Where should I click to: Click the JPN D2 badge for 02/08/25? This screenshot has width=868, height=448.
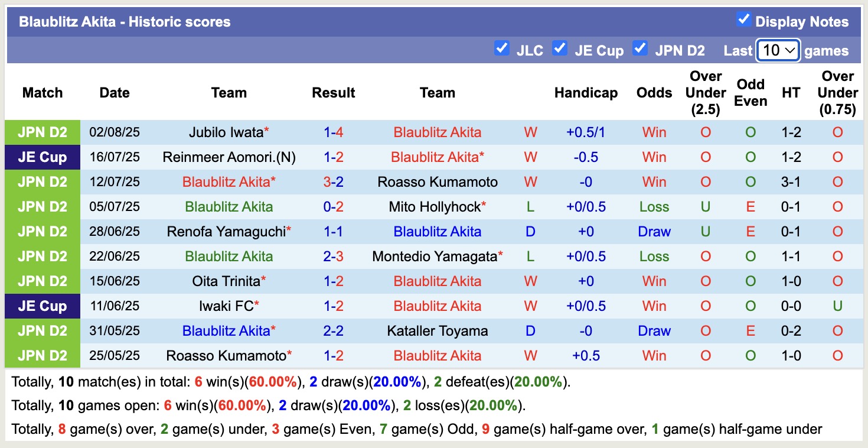click(43, 132)
